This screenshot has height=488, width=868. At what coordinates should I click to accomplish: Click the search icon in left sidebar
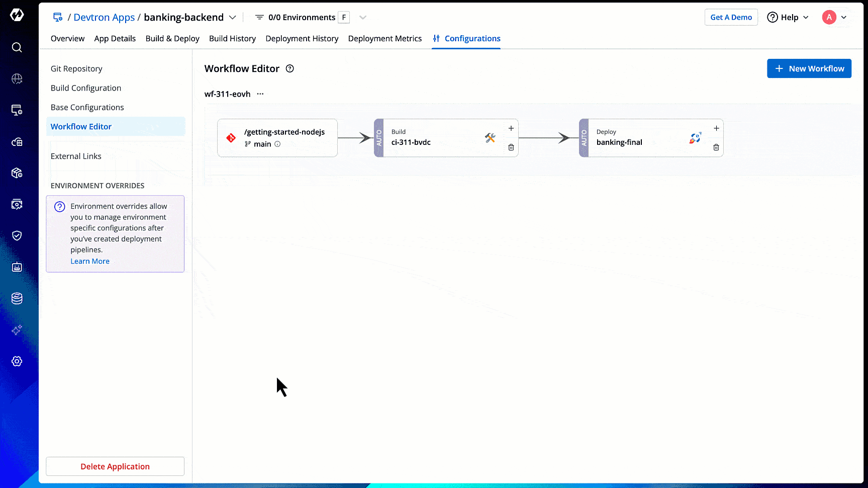17,47
